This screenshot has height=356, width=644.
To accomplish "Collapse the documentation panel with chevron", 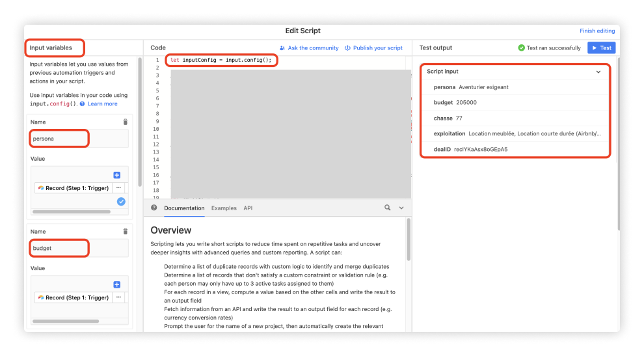I will (401, 208).
